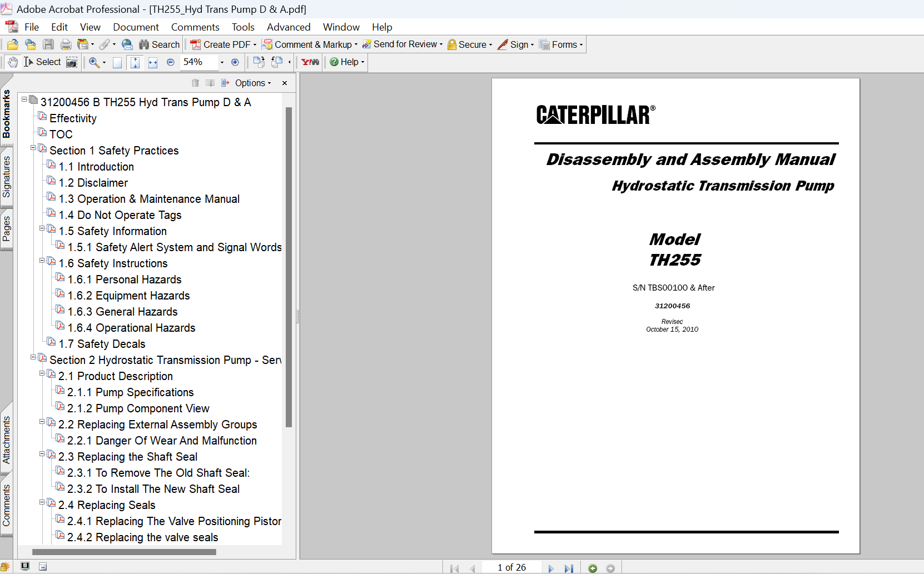Open the File menu
Image resolution: width=924 pixels, height=574 pixels.
pyautogui.click(x=32, y=27)
